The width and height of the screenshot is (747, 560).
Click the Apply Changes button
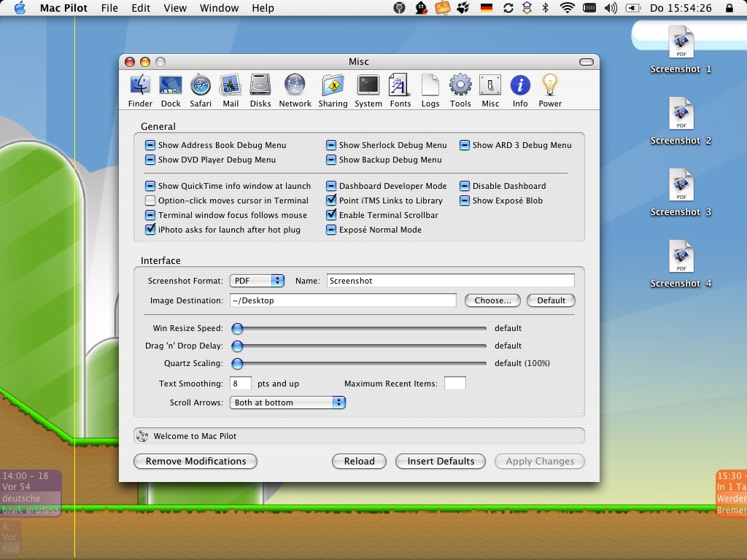pos(540,461)
